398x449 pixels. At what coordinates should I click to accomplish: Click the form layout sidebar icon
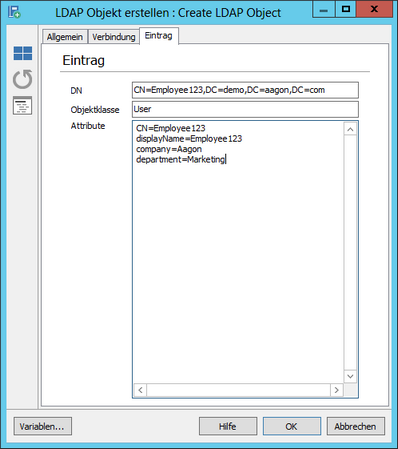click(x=23, y=106)
